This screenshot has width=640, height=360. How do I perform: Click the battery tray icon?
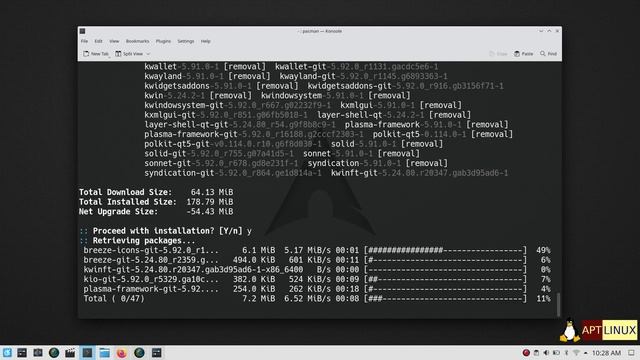point(556,353)
